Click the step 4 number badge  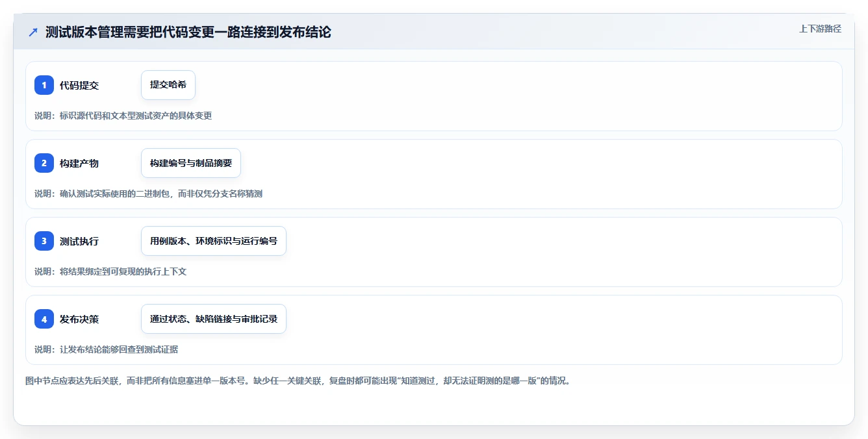[44, 319]
